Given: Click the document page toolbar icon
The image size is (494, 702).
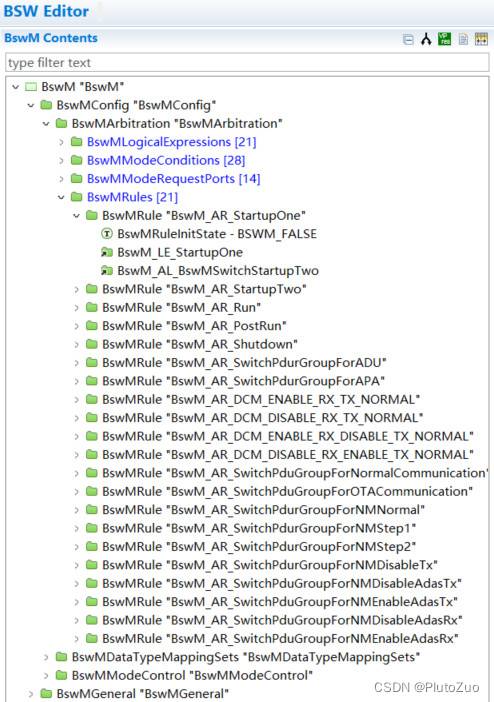Looking at the screenshot, I should [463, 39].
